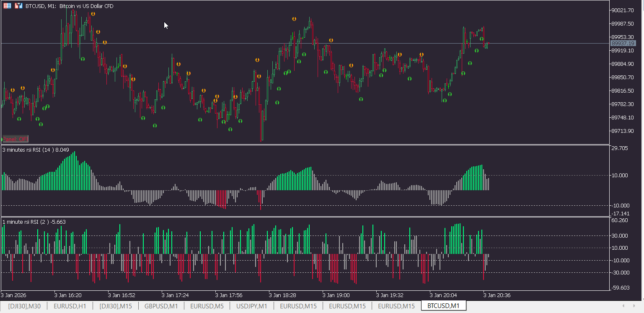
Task: Click the 89987.50 price axis label
Action: [622, 23]
